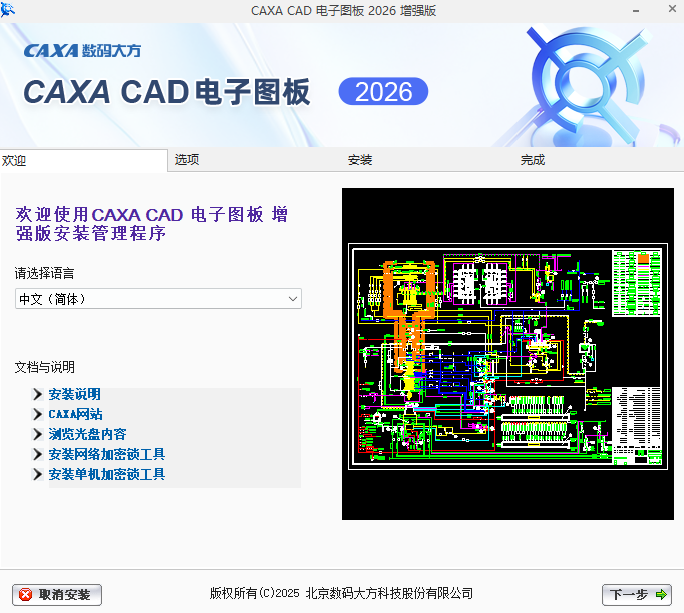The width and height of the screenshot is (684, 613).
Task: Click the red X icon on 取消安装
Action: coord(26,595)
